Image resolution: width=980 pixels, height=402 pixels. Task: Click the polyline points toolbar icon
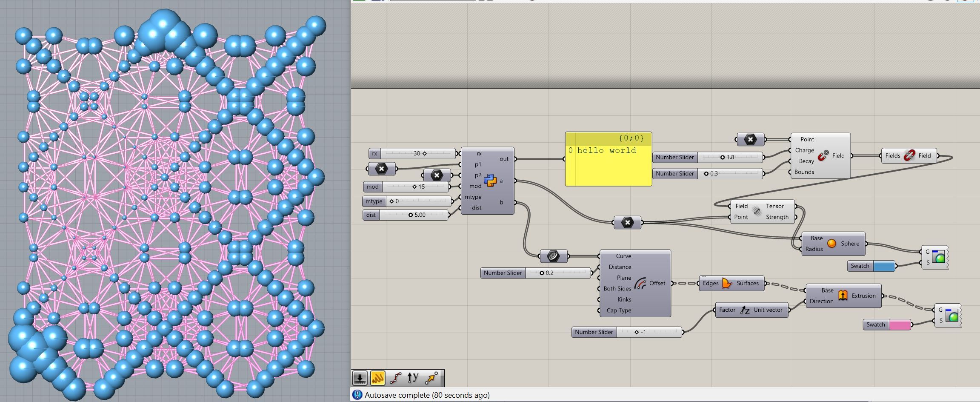tap(395, 378)
